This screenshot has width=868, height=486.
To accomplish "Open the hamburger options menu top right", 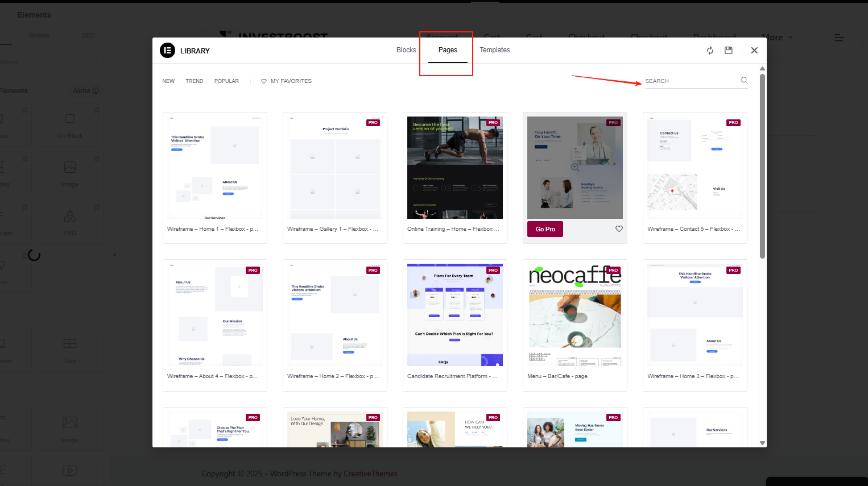I will [x=839, y=38].
